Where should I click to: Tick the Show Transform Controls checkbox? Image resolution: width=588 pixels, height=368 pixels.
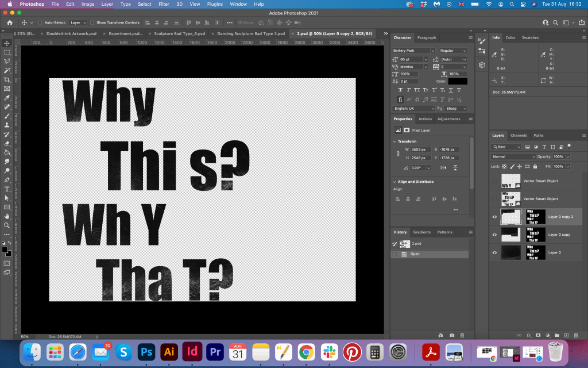click(92, 22)
